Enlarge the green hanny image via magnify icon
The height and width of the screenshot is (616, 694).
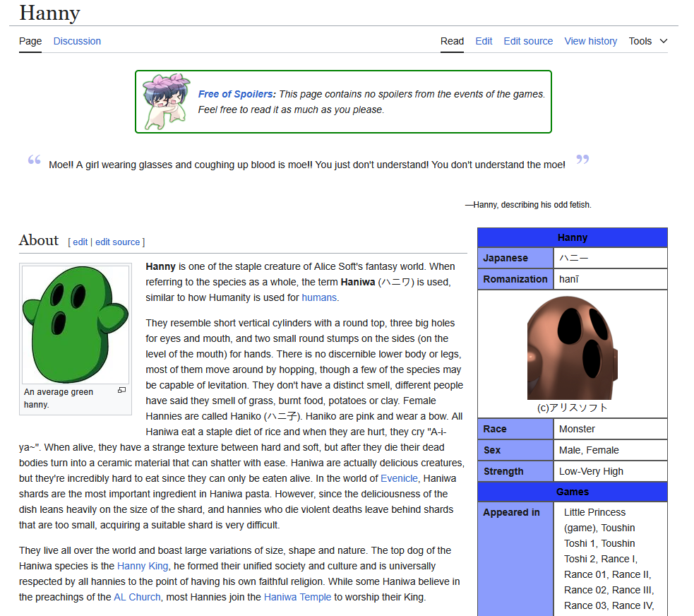point(121,390)
